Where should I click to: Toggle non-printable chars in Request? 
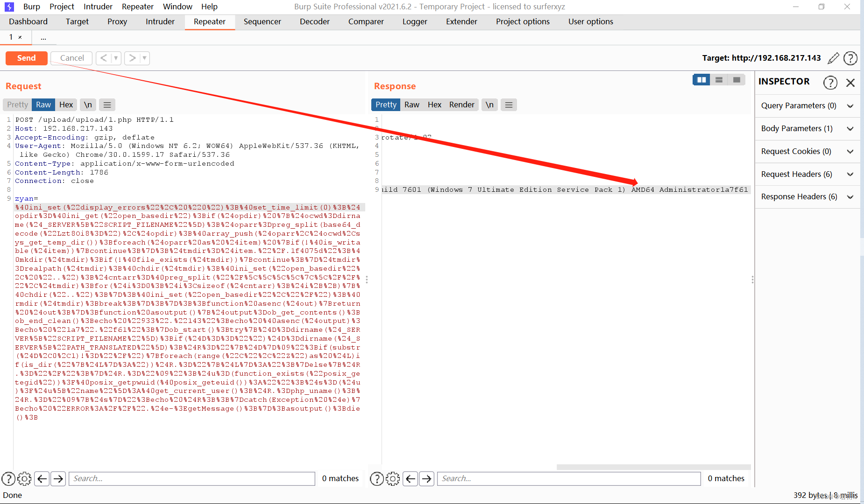pos(88,105)
